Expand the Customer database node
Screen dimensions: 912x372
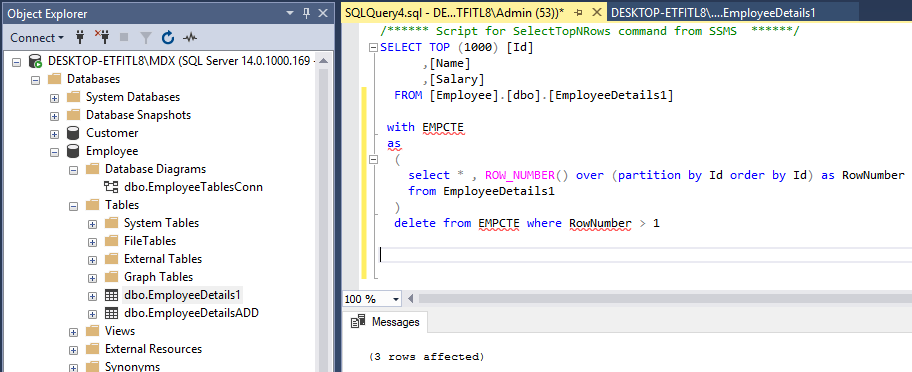tap(54, 133)
